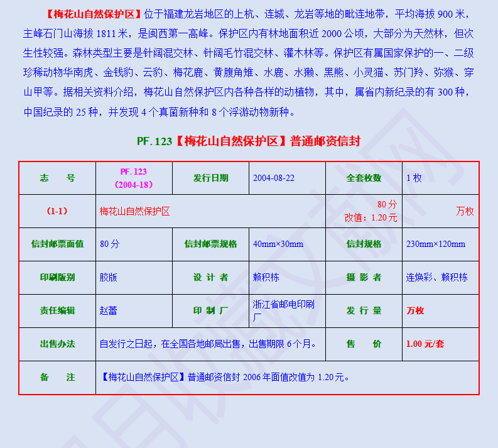498x448 pixels.
Task: Click the magenta PF.123 (2004-18) serial number
Action: tap(133, 178)
